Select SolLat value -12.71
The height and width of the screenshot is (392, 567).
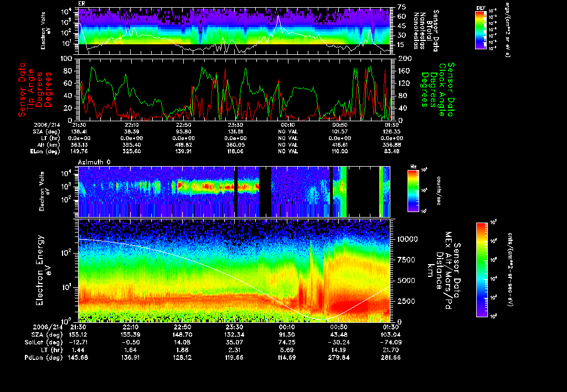(x=78, y=343)
